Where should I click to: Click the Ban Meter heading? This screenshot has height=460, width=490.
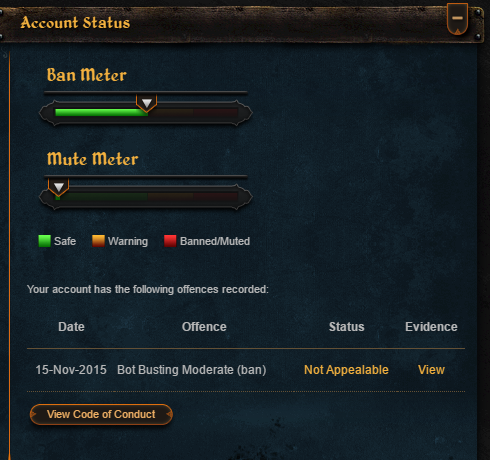click(x=87, y=75)
